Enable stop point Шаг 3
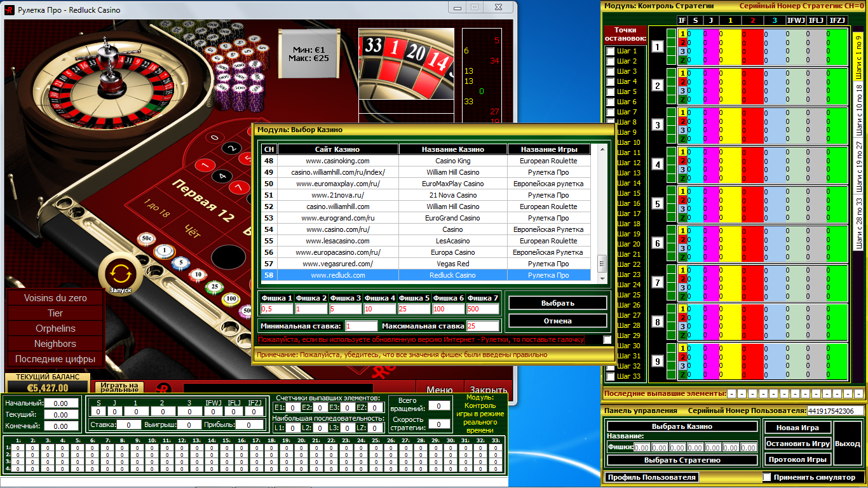 coord(611,72)
